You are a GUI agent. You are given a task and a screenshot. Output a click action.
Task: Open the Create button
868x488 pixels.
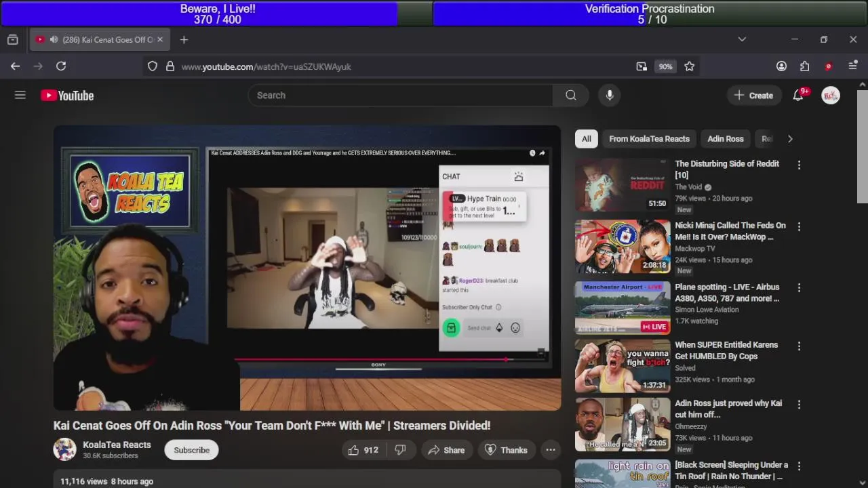point(753,96)
